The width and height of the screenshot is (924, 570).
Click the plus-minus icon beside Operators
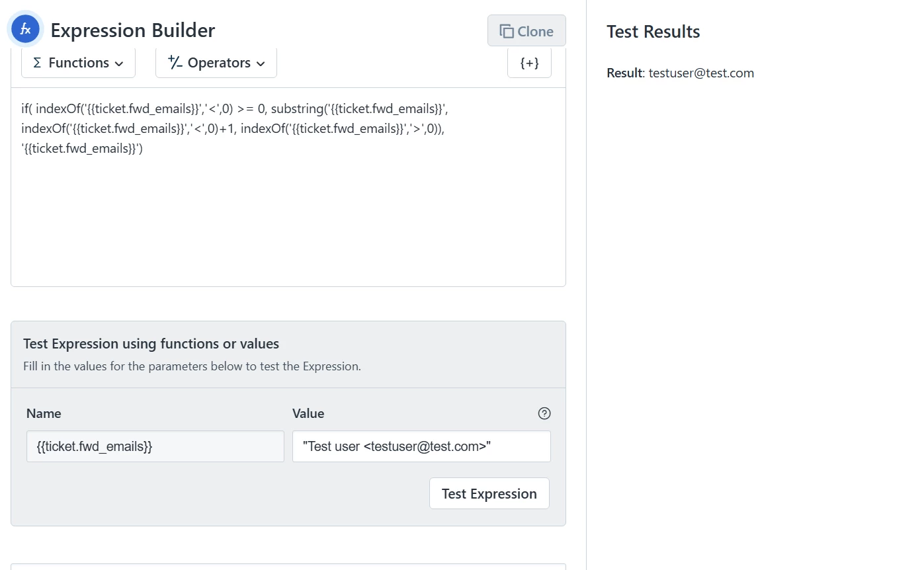(x=175, y=62)
